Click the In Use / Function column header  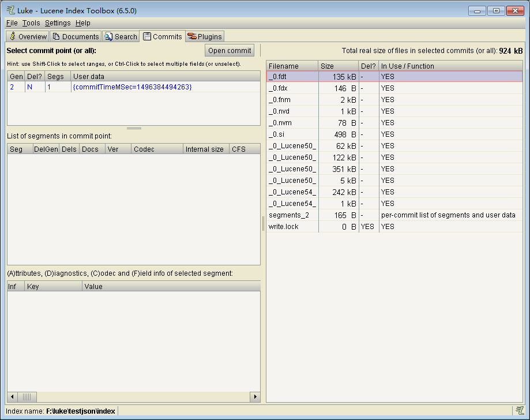click(x=450, y=66)
